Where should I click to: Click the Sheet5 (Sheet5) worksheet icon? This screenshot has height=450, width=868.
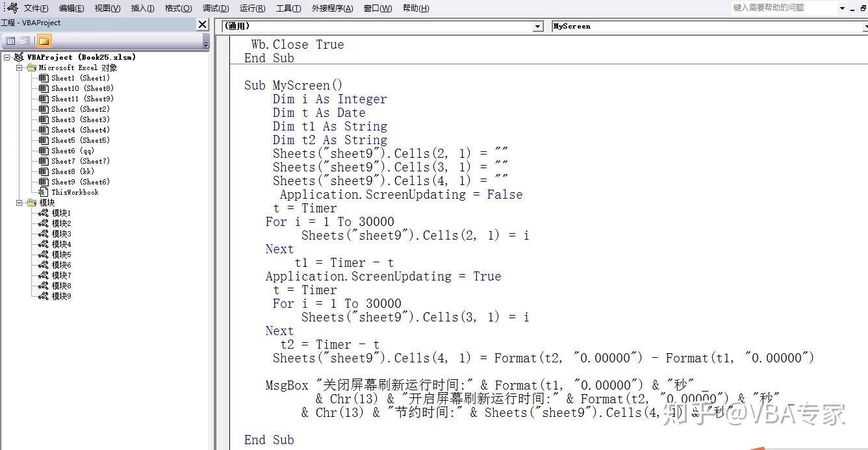(x=44, y=140)
